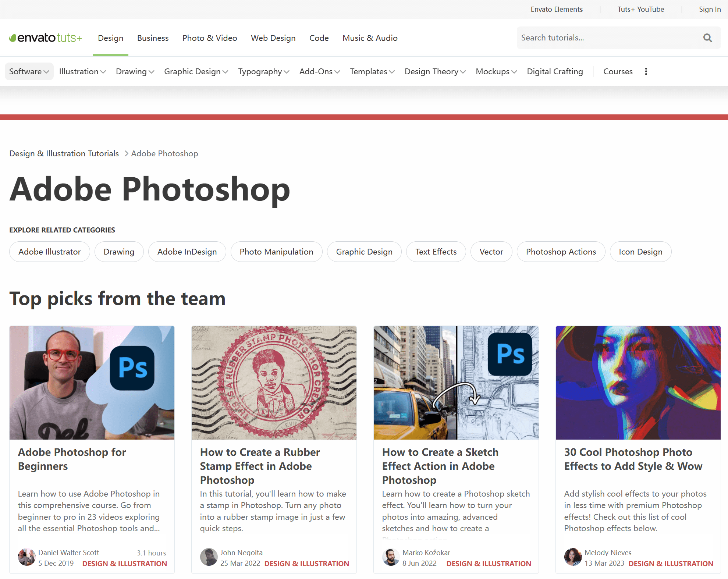The width and height of the screenshot is (728, 579).
Task: Open the three-dot more options menu
Action: pyautogui.click(x=646, y=71)
